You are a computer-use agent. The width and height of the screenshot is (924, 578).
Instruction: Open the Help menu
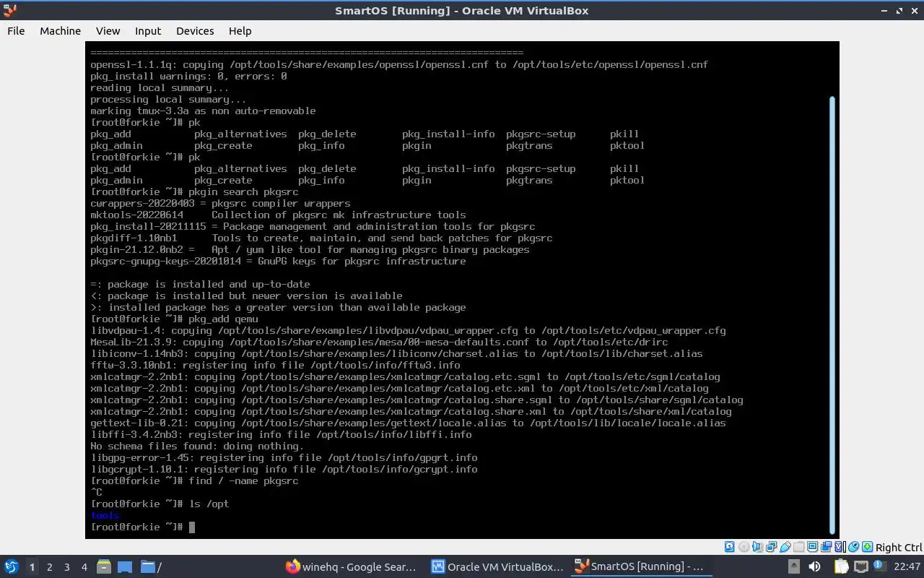240,30
